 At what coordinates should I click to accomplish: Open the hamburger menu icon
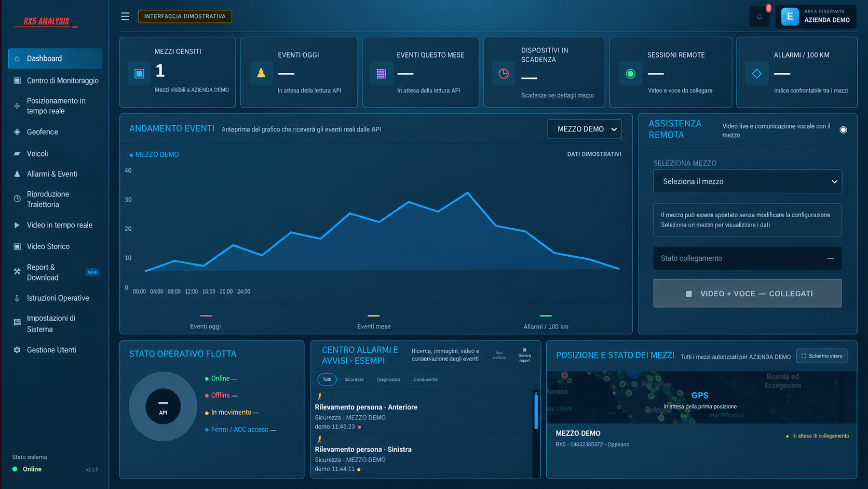coord(125,17)
